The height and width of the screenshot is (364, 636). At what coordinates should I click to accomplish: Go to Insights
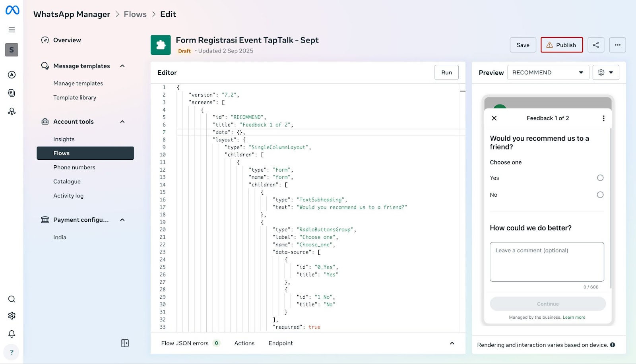coord(64,139)
